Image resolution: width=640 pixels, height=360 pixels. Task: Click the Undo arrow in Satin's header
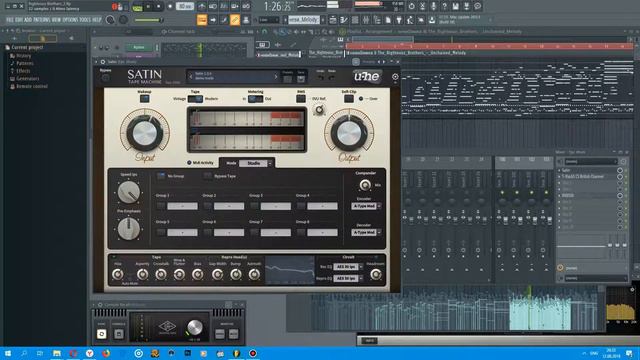click(x=320, y=78)
